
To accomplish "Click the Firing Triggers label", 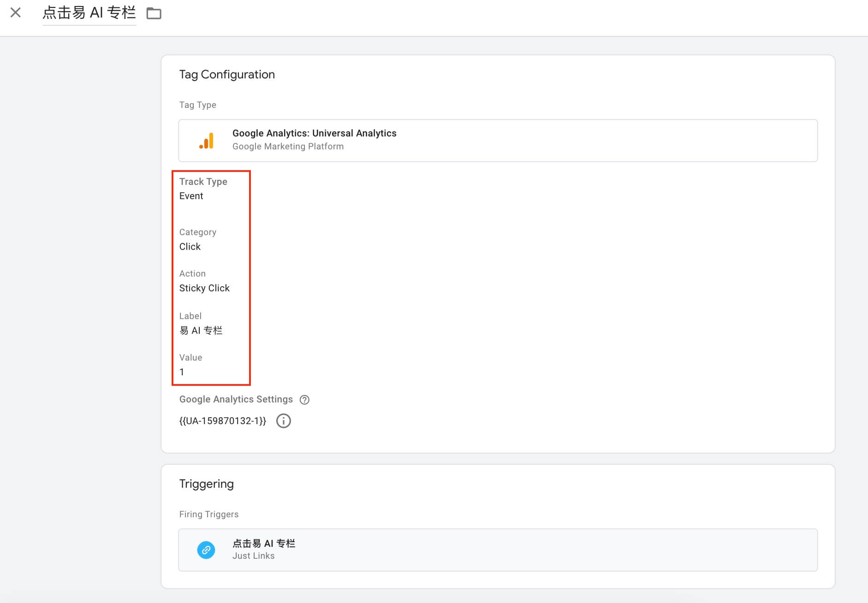I will tap(209, 514).
